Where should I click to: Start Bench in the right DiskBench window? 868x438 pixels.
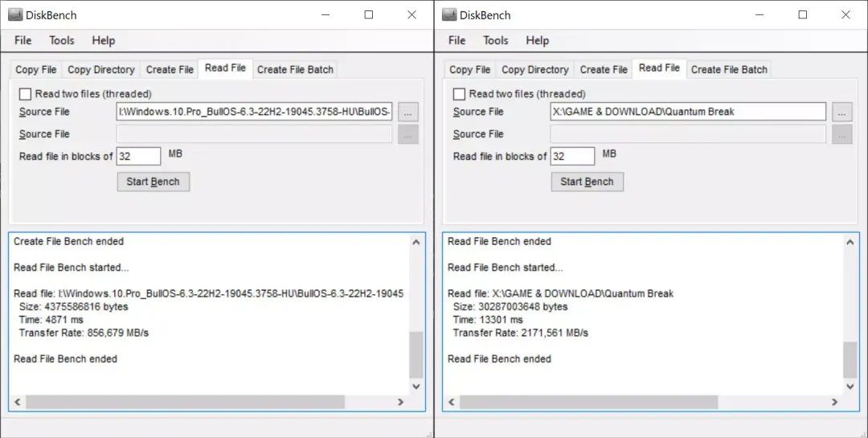(x=588, y=182)
